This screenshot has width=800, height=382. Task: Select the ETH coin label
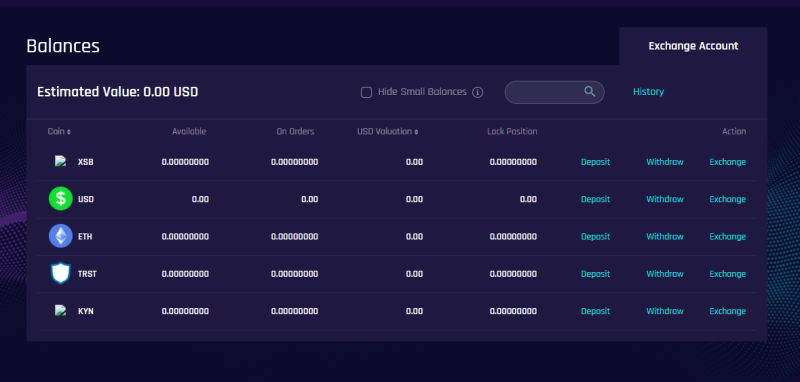[x=85, y=237]
